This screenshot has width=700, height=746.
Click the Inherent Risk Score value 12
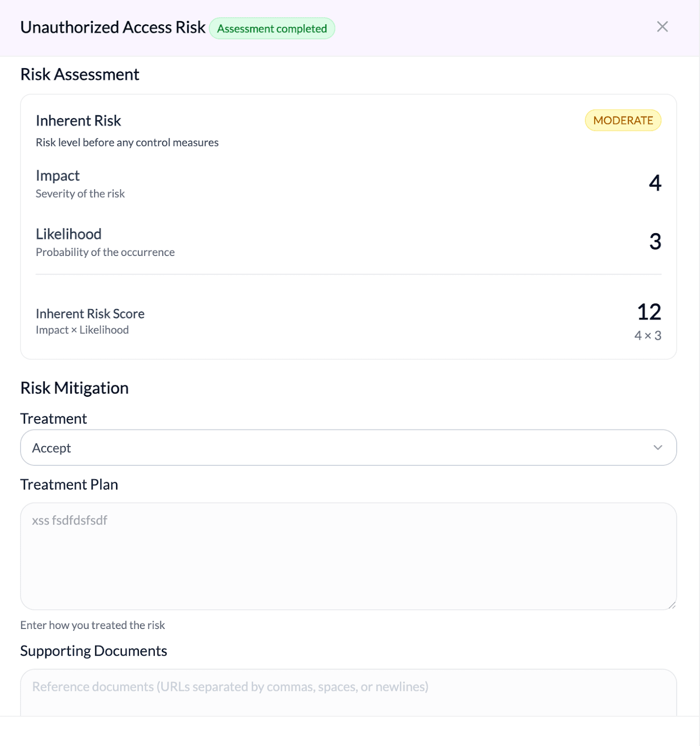649,312
